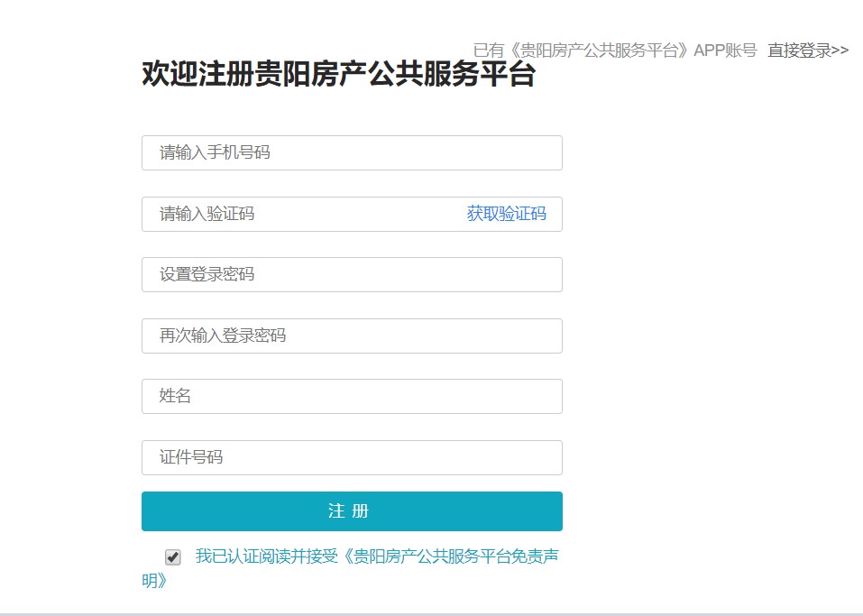Viewport: 863px width, 616px height.
Task: Click the double-arrow link to log in directly
Action: coord(808,51)
